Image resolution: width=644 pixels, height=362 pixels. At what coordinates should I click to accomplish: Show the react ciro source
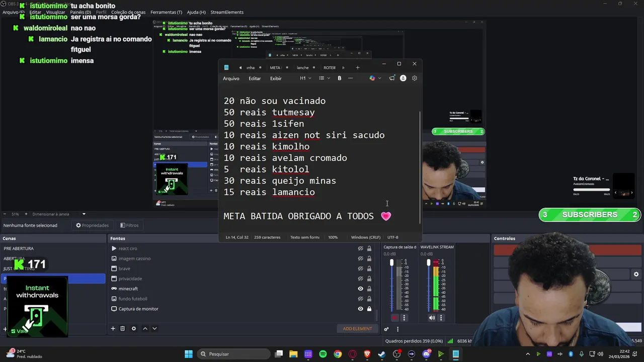(x=360, y=248)
